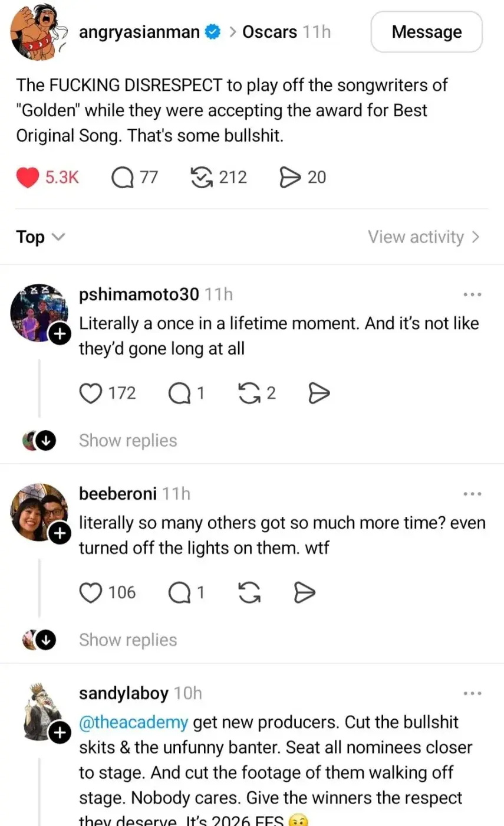The height and width of the screenshot is (826, 504).
Task: Repost beeberoni's reply
Action: (x=249, y=592)
